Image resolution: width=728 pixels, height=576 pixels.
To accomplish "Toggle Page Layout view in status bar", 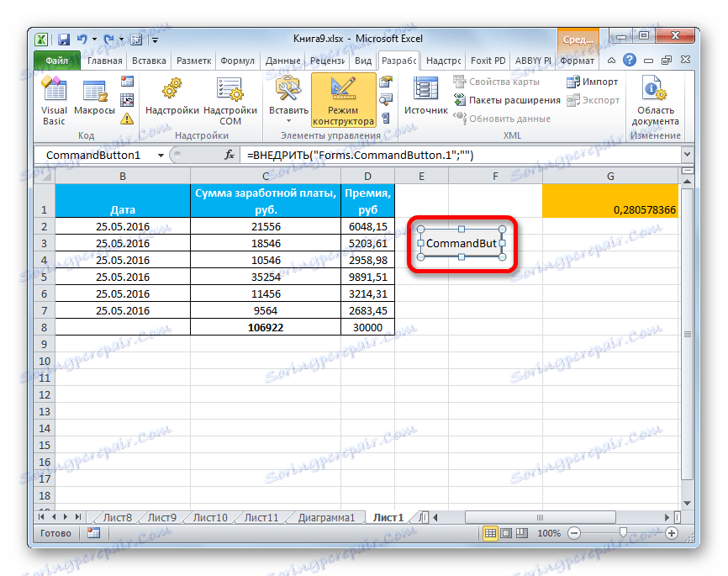I will [505, 532].
